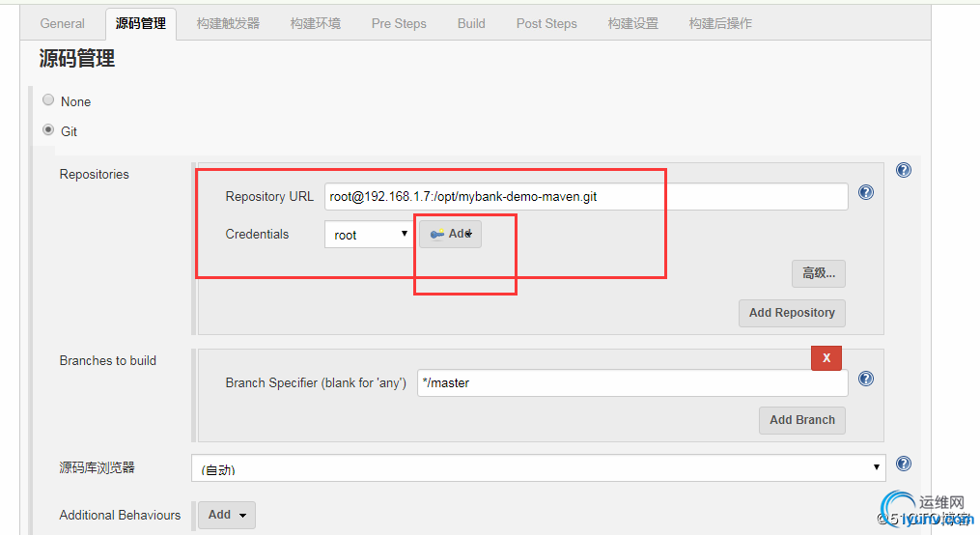Click the 源码库浏览器 label

[x=97, y=467]
